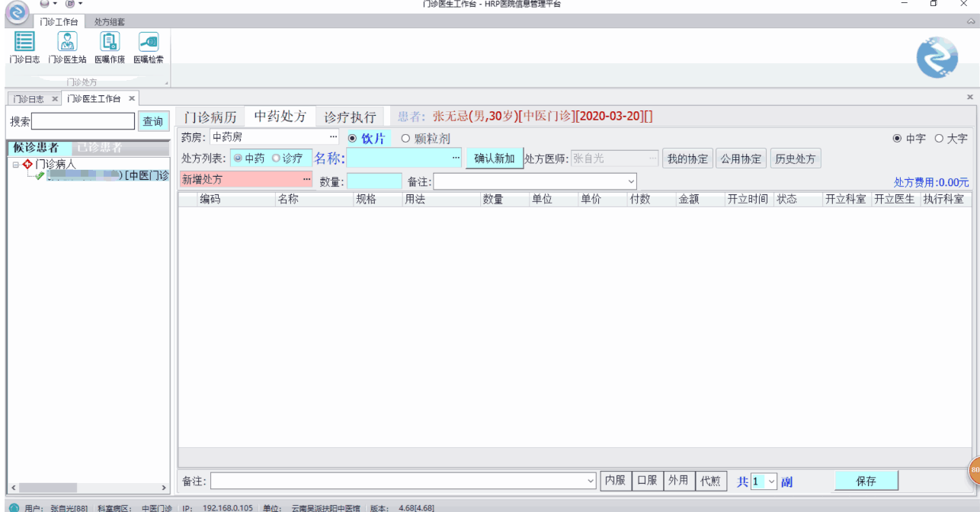This screenshot has height=512, width=980.
Task: Open the 门诊医生站 doctor station icon
Action: point(67,47)
